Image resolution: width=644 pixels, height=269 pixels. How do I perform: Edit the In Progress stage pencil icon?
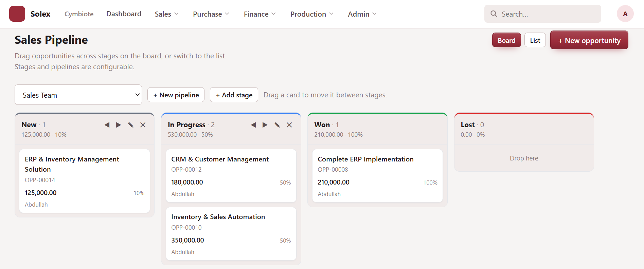[277, 125]
